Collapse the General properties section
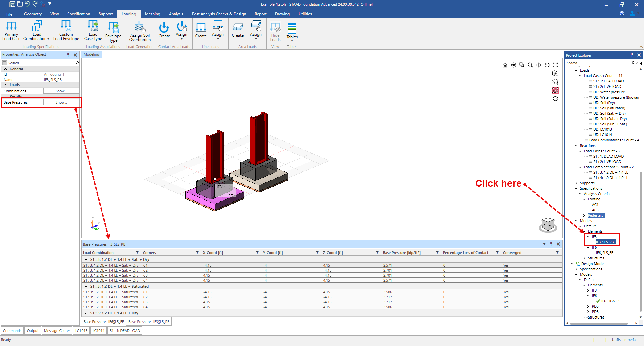644x346 pixels. (x=6, y=69)
